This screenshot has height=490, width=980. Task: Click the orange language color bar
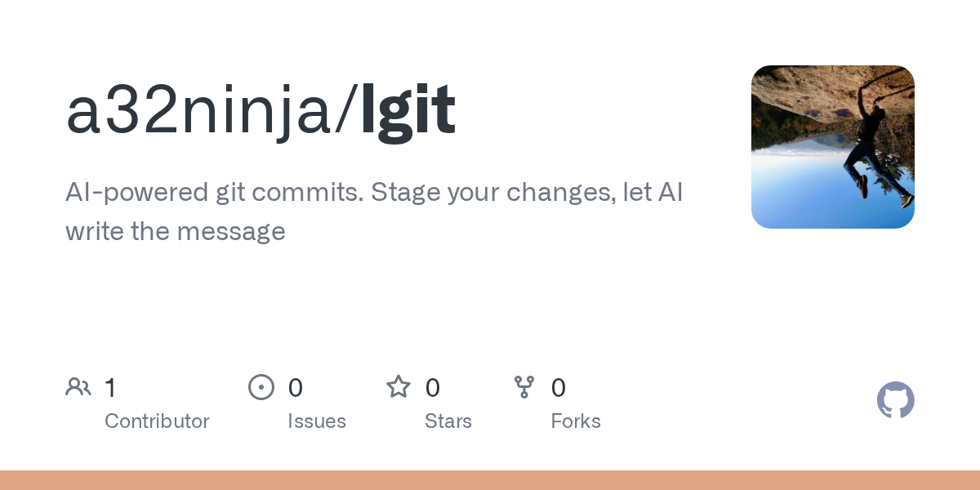490,480
